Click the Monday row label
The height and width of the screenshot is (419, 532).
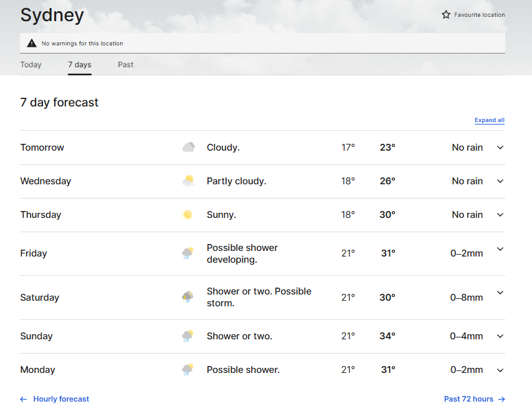(37, 370)
